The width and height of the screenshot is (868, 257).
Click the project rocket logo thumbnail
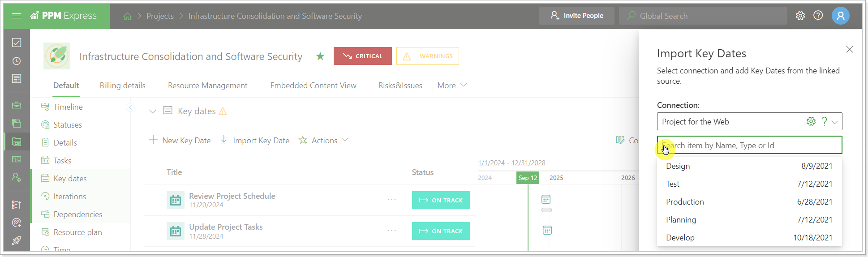point(57,56)
